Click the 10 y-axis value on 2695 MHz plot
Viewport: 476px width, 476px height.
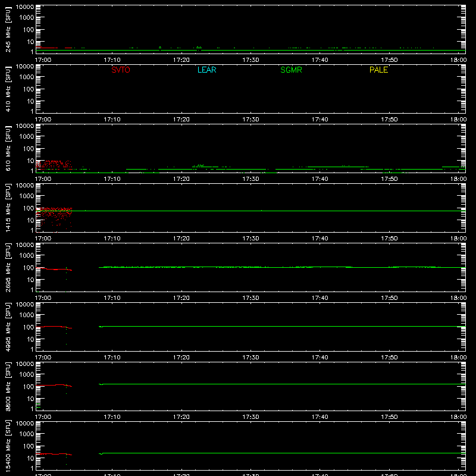tap(30, 280)
